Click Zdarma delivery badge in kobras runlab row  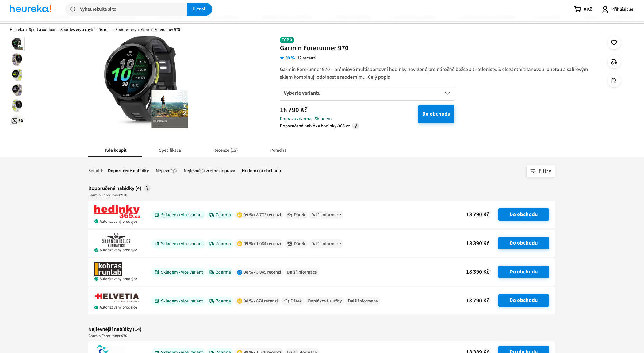pos(220,272)
